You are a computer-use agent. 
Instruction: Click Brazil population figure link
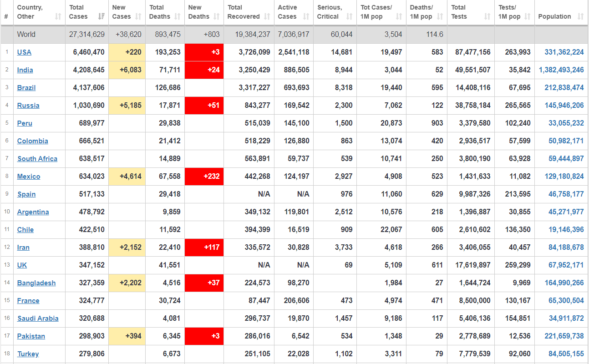coord(564,88)
